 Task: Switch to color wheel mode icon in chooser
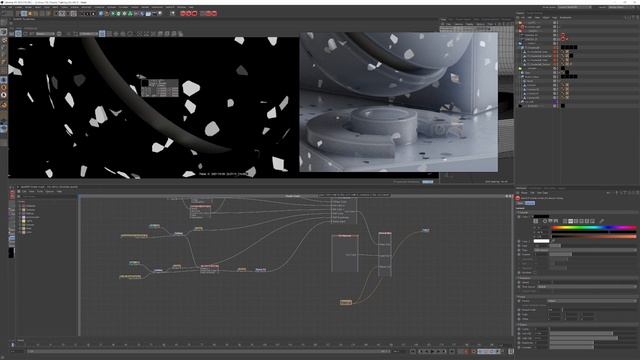544,221
